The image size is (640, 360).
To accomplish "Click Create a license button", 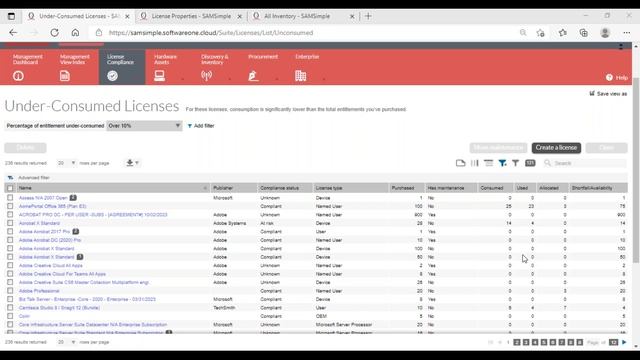I will [556, 147].
